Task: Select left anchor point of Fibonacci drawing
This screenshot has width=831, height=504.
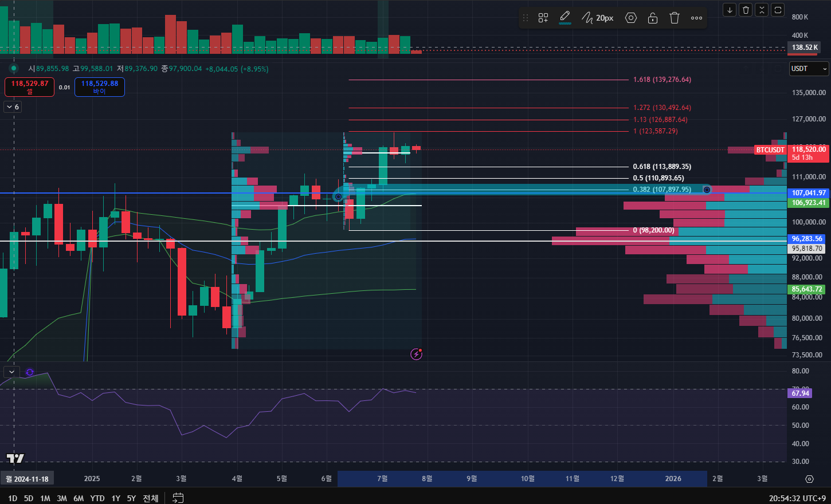Action: [338, 196]
